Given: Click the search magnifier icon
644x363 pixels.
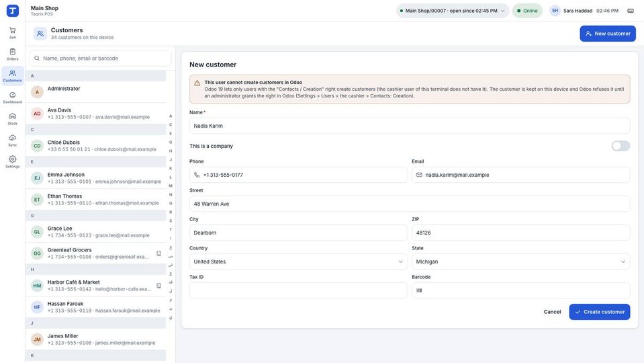Looking at the screenshot, I should click(37, 58).
